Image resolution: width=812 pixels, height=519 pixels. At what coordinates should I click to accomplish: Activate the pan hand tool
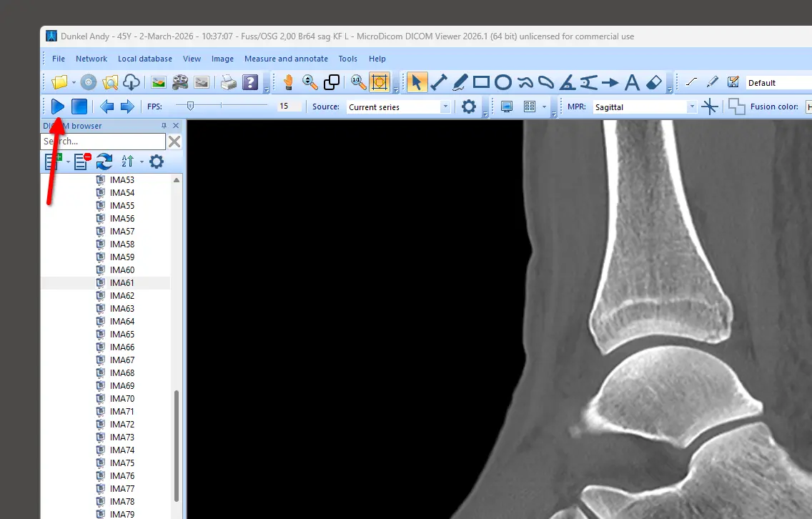click(288, 82)
